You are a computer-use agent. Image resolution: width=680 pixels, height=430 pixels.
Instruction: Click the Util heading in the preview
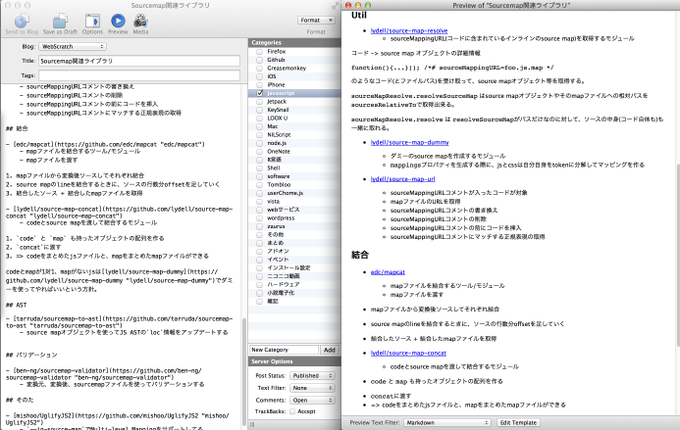[x=359, y=16]
